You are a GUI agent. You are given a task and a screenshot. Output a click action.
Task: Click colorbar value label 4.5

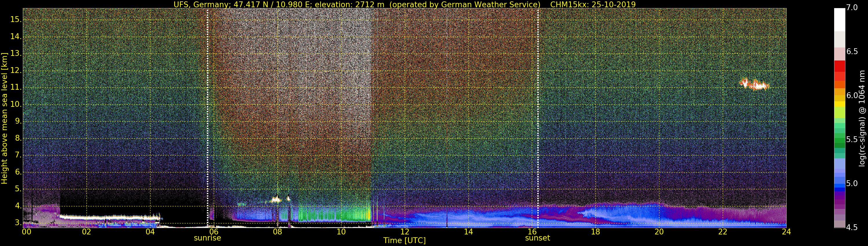(852, 227)
